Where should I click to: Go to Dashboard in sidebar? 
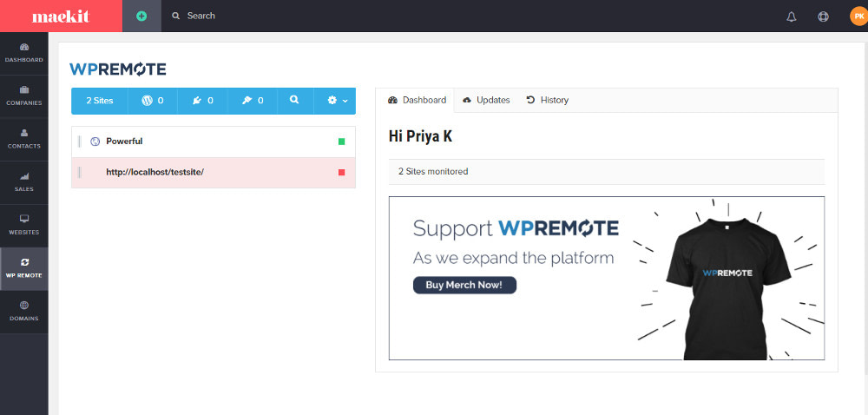coord(23,53)
